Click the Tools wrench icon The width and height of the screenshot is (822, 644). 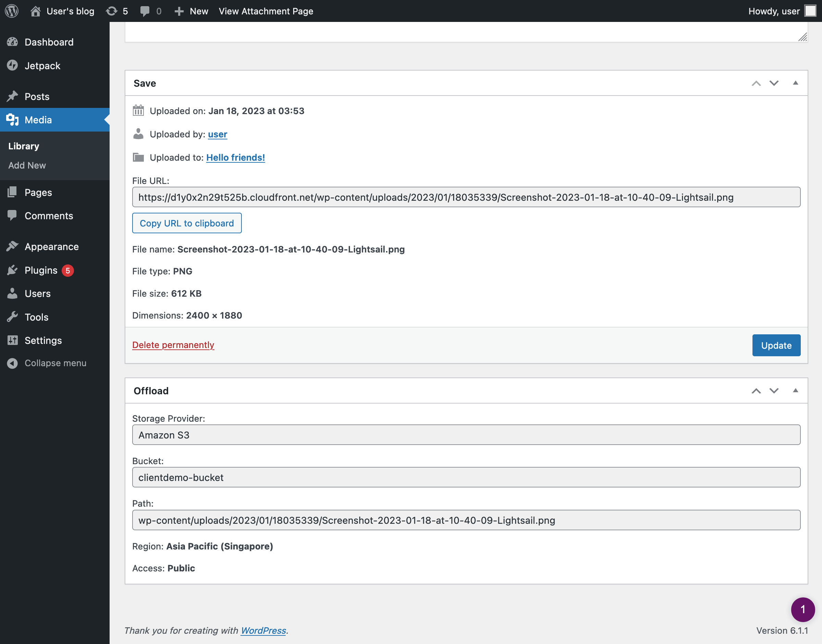[12, 317]
